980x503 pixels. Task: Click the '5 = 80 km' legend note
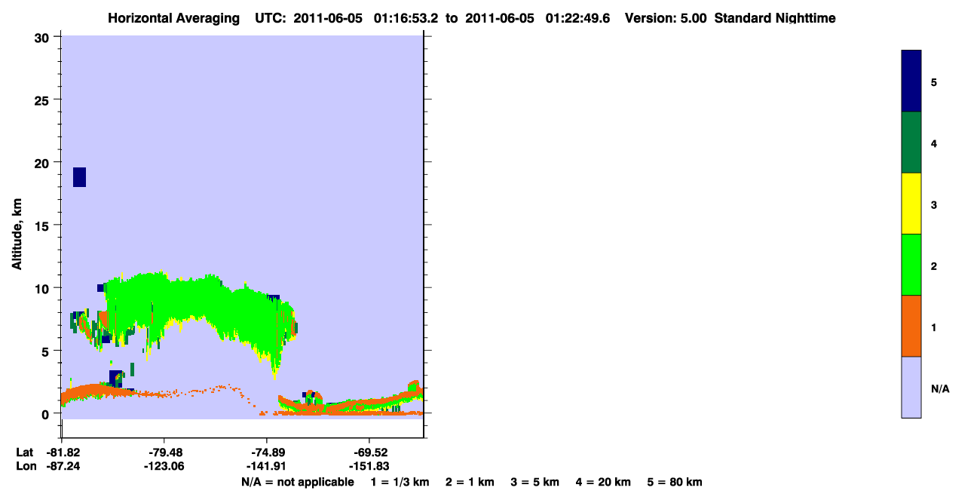[x=675, y=482]
